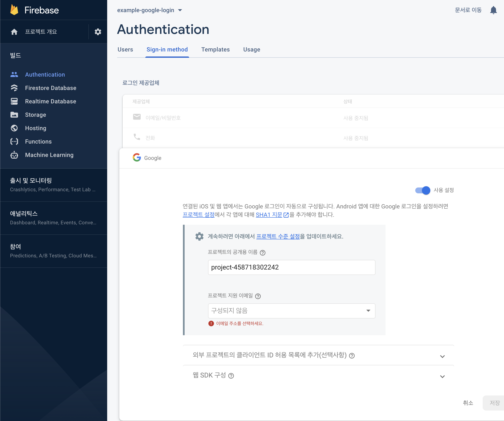The image size is (504, 421).
Task: Click the 취소 button
Action: (x=468, y=403)
